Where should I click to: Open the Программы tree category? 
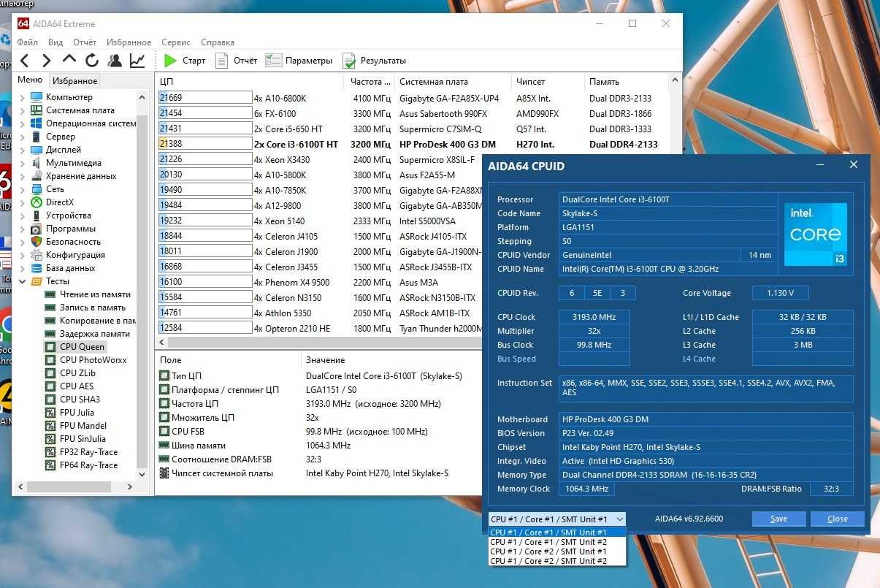[x=63, y=229]
